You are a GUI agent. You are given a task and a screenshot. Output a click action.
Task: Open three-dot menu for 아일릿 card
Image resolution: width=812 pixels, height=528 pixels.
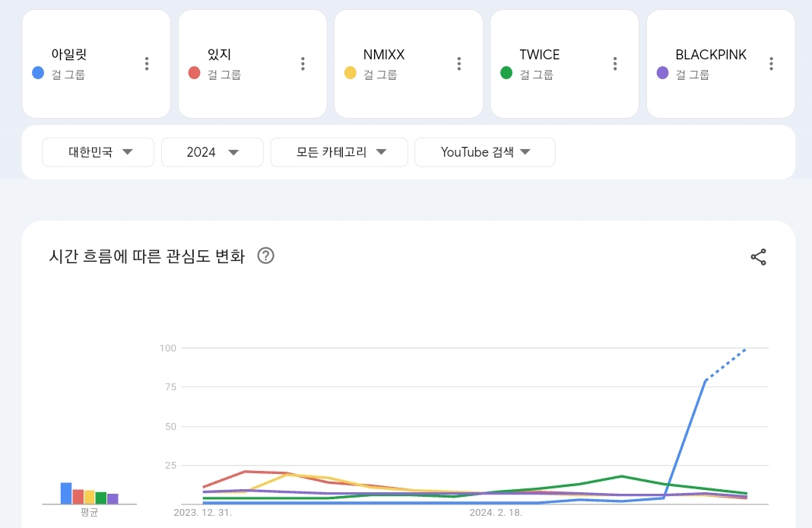click(x=147, y=64)
